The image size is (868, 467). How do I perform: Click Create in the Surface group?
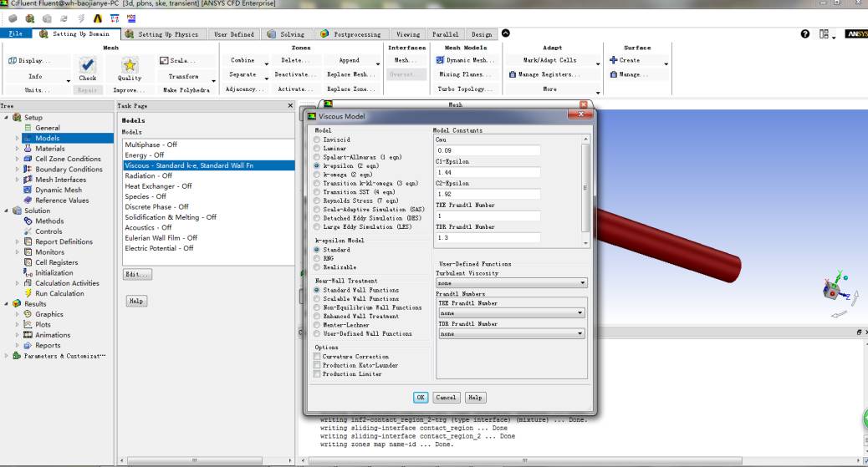coord(625,60)
